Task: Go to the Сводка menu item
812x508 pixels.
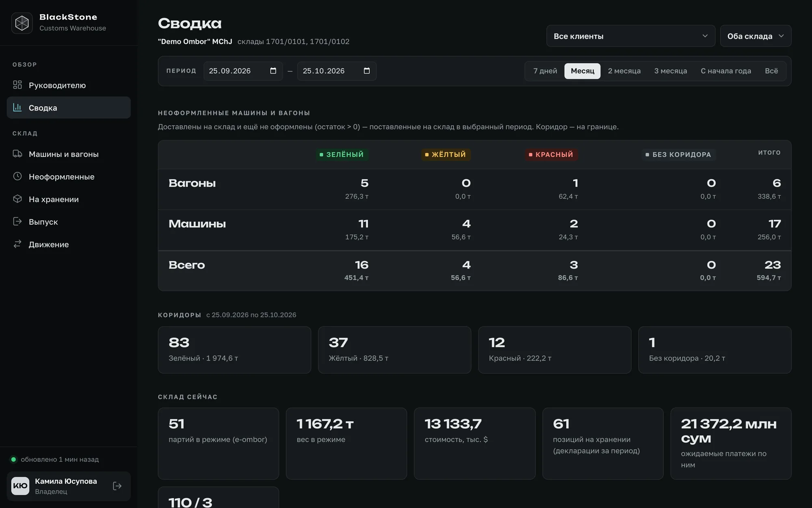Action: point(69,108)
